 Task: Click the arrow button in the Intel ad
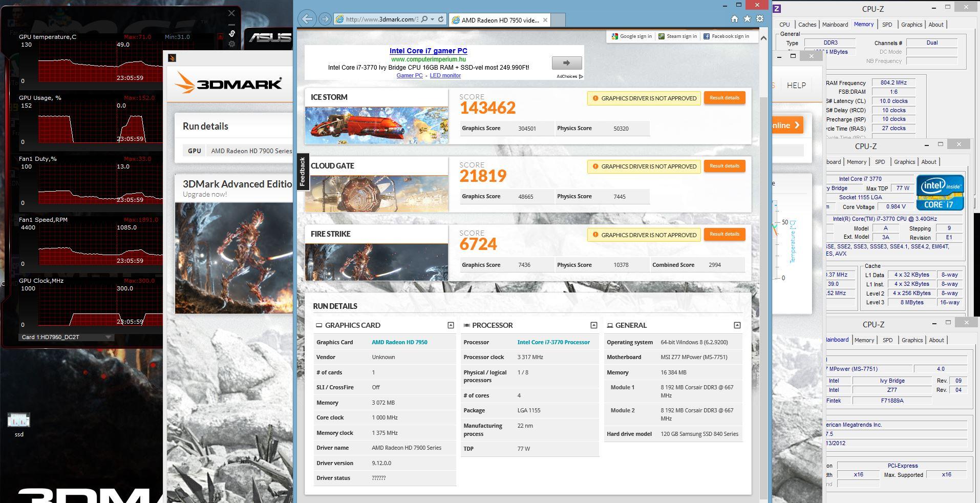567,63
